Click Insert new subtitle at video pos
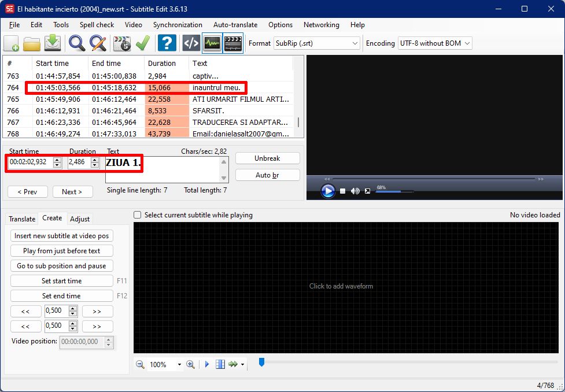 (x=62, y=236)
